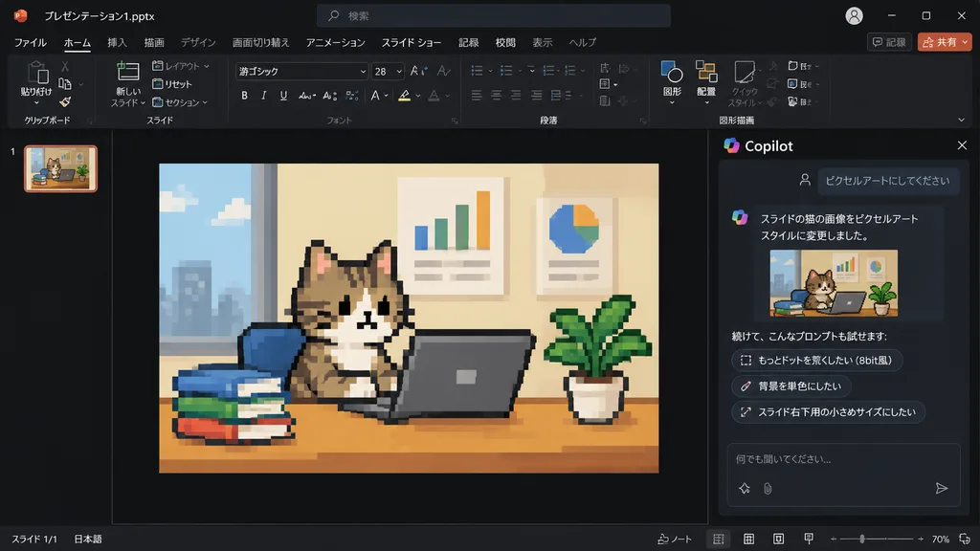Image resolution: width=980 pixels, height=551 pixels.
Task: Toggle the Notes pane in status bar
Action: tap(675, 540)
